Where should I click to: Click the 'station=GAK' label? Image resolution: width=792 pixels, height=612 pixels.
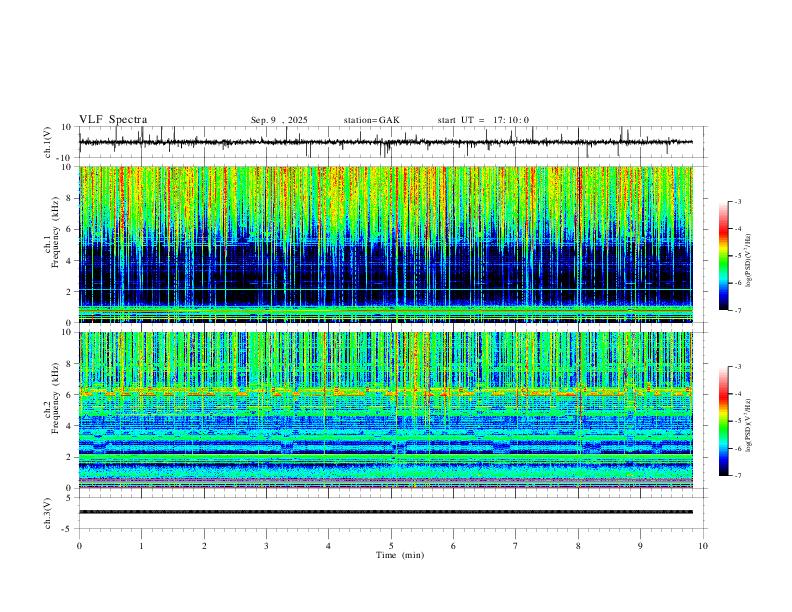[x=371, y=120]
